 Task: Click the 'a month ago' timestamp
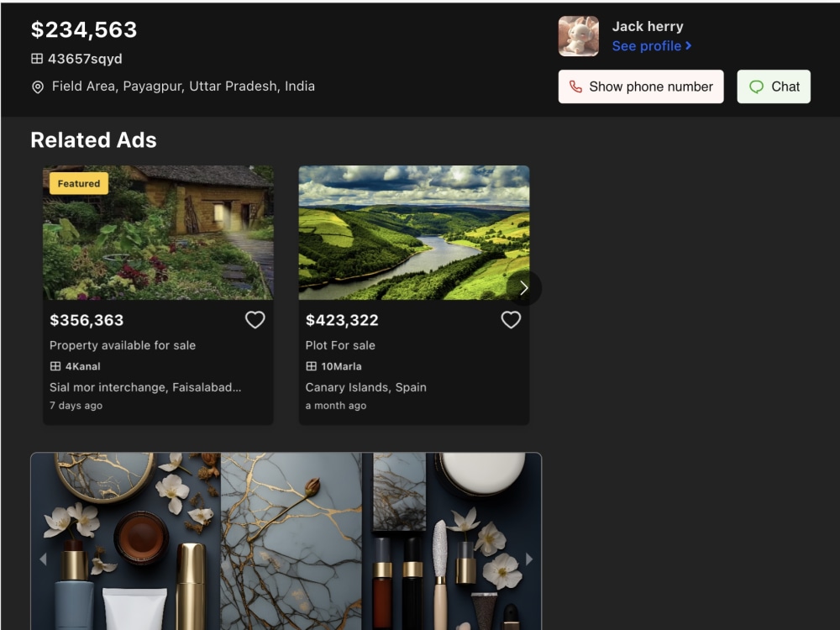336,406
